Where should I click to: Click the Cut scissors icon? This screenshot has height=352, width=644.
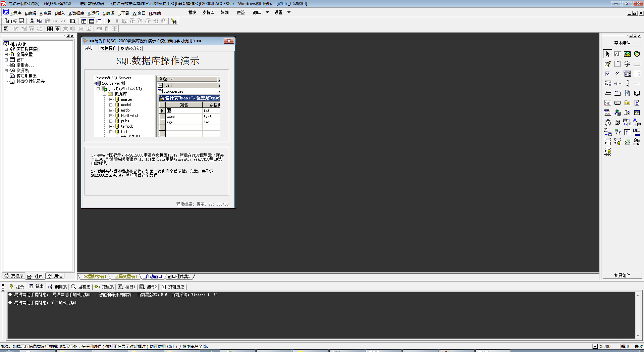(x=32, y=21)
